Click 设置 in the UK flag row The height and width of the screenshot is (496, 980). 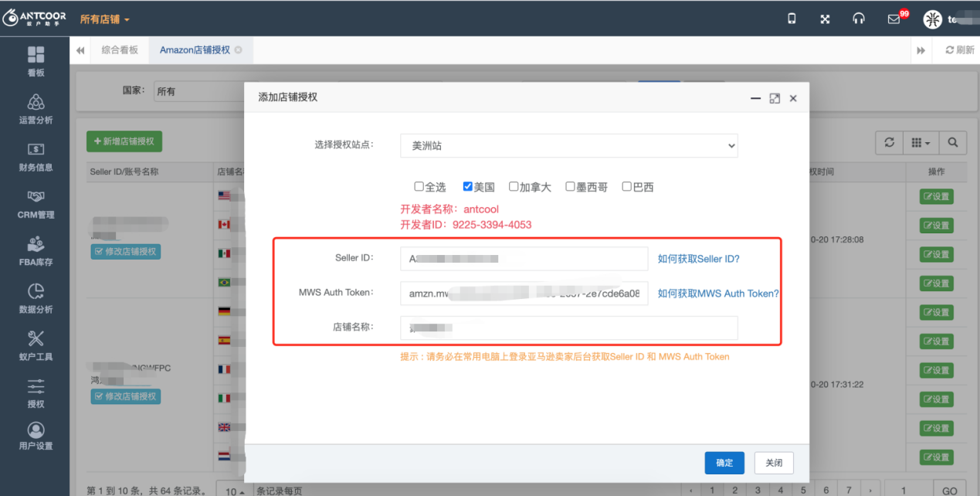936,429
